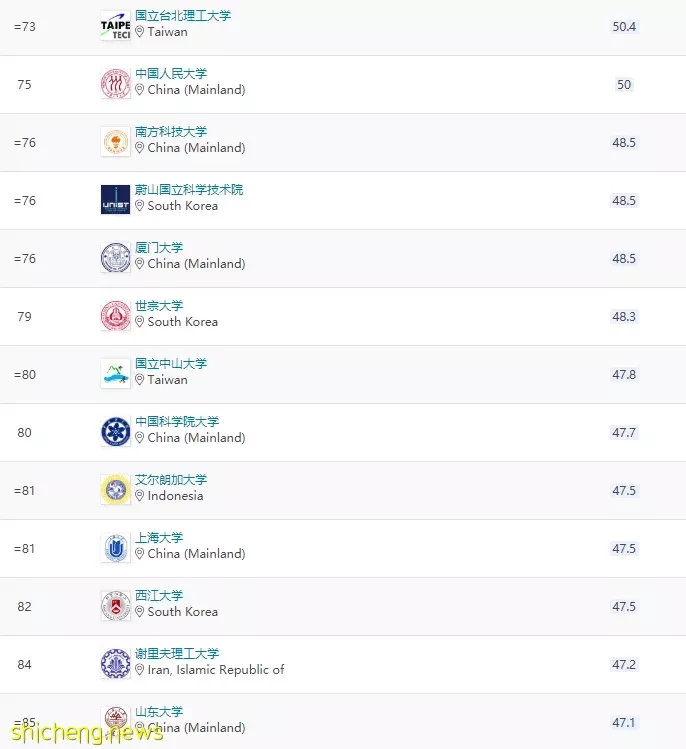Open the 中国科学院大学 name link
Screen dimensions: 686x749
pos(177,421)
